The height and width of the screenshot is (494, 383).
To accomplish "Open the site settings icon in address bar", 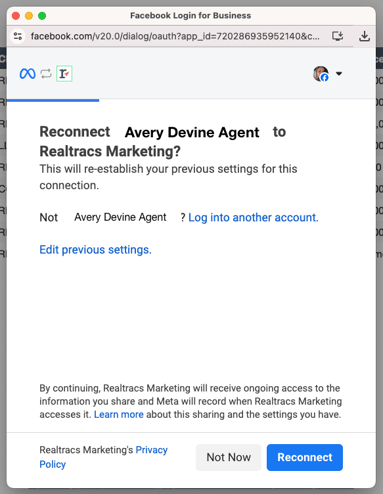I will tap(18, 36).
